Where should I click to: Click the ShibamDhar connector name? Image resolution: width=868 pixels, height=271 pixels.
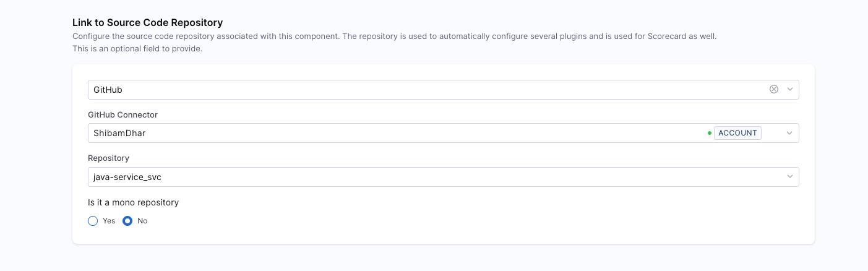point(119,133)
